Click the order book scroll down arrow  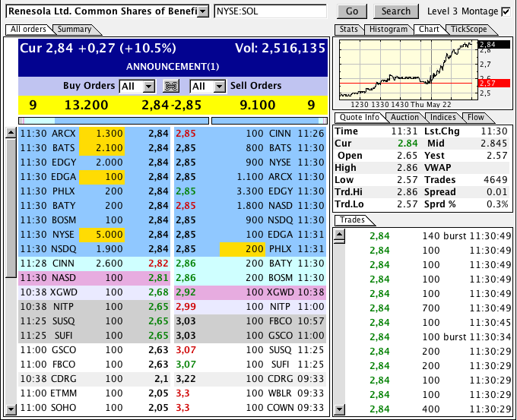pos(11,409)
